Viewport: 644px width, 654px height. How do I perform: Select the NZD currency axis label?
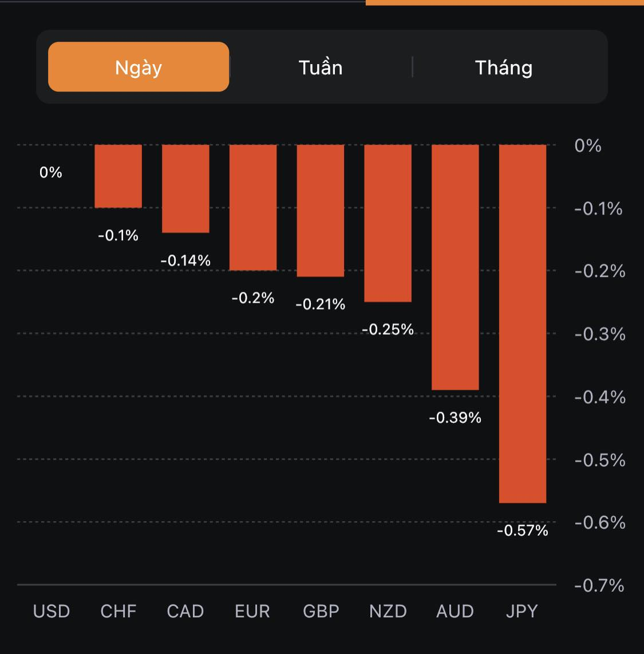click(x=388, y=611)
